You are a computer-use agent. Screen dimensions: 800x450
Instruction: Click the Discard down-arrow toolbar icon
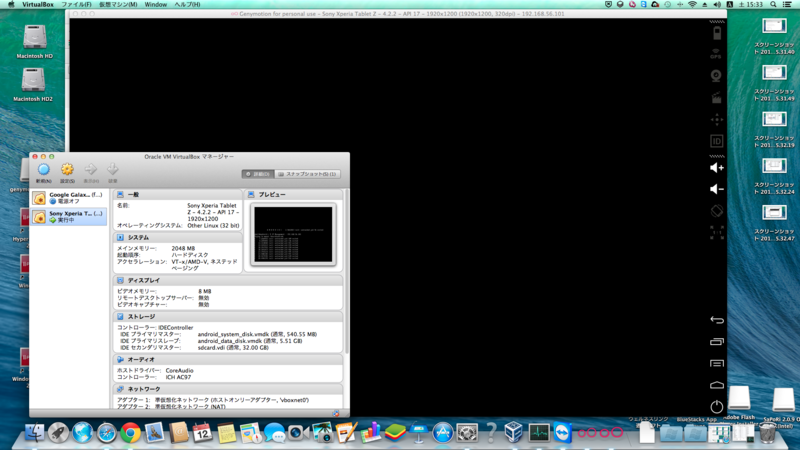(x=113, y=172)
